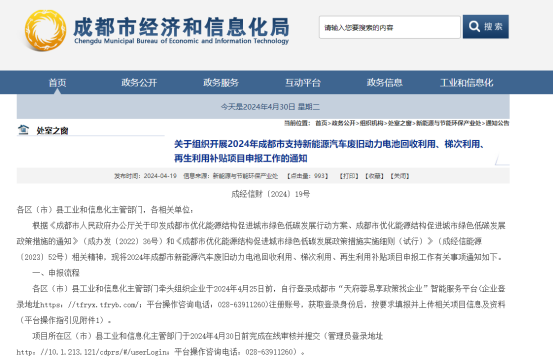Click the document number 成经信财〔2024〕19号
This screenshot has height=361, width=554.
(x=270, y=194)
